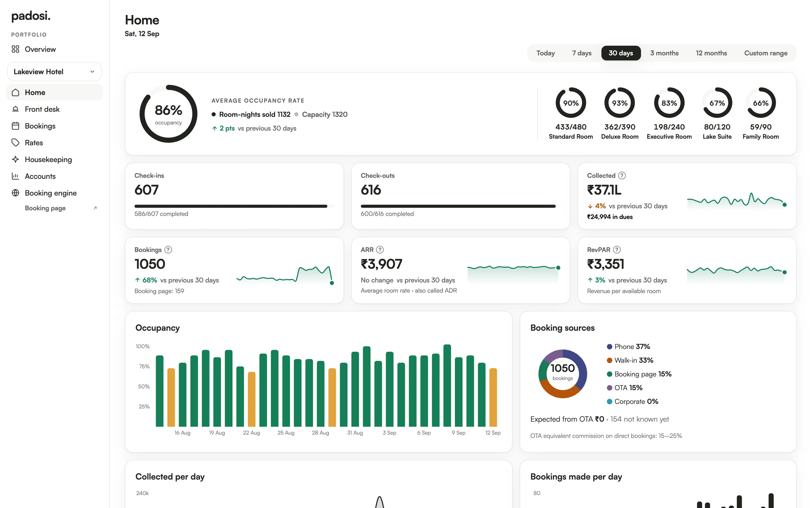Click the Booking page legend color dot
The image size is (812, 508).
(609, 374)
